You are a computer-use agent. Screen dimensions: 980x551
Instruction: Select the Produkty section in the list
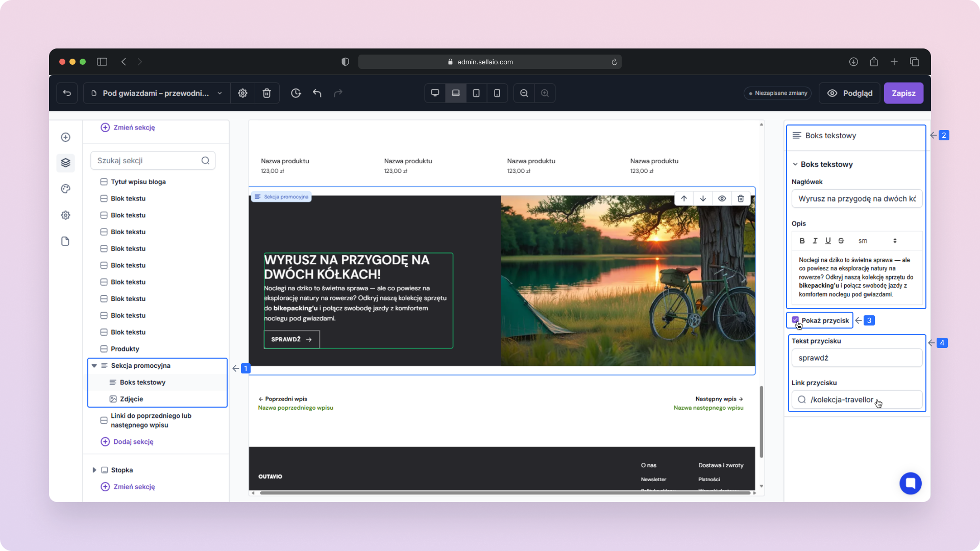click(125, 349)
